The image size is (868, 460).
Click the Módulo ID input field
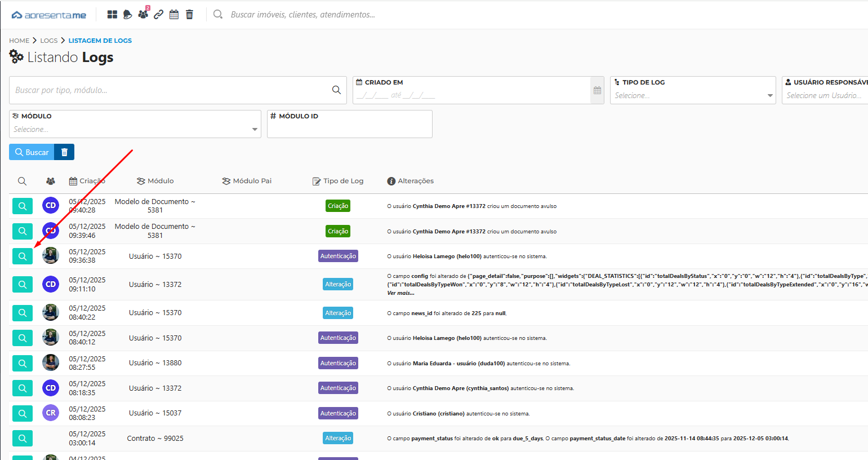pos(349,129)
